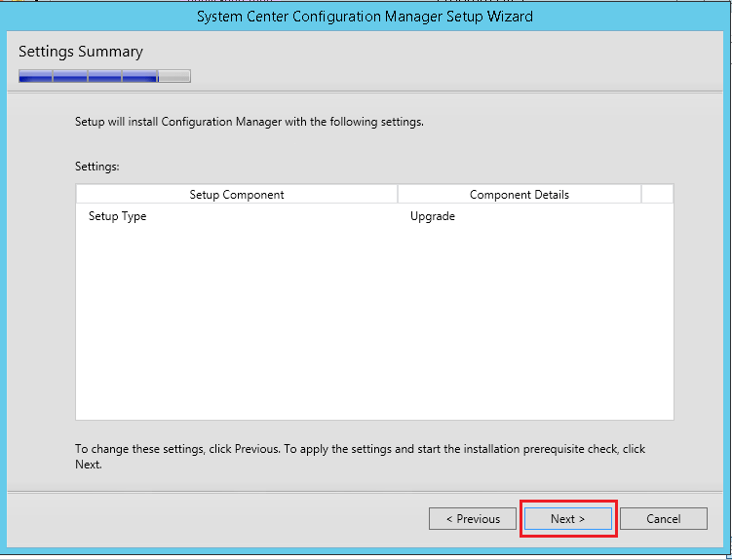Click the 'Setup will install Configuration Manager' text

click(250, 123)
